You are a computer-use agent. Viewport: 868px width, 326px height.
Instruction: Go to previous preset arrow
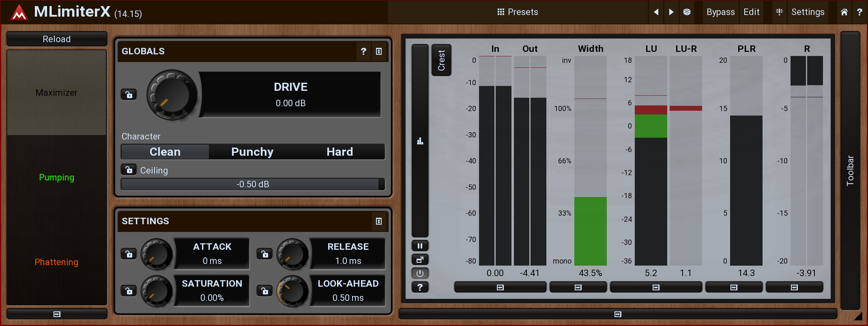(x=656, y=12)
